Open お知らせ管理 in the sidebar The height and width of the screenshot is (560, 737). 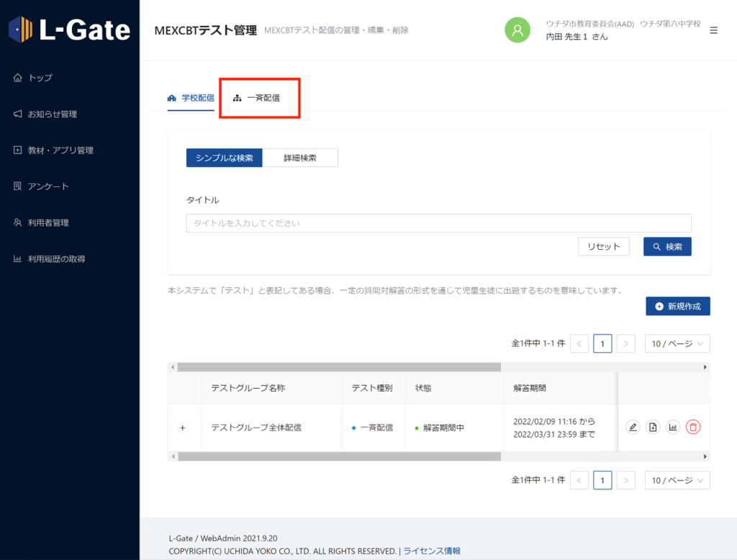coord(45,114)
